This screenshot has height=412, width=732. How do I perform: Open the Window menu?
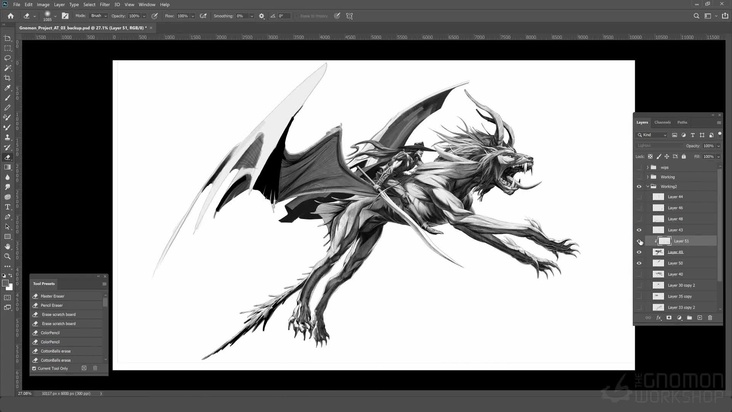pos(147,4)
